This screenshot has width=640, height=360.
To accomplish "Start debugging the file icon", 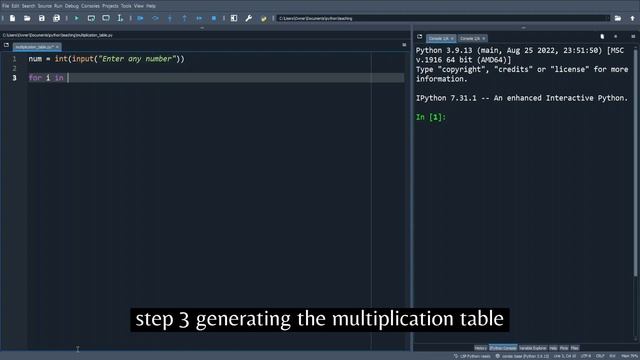I will click(140, 18).
